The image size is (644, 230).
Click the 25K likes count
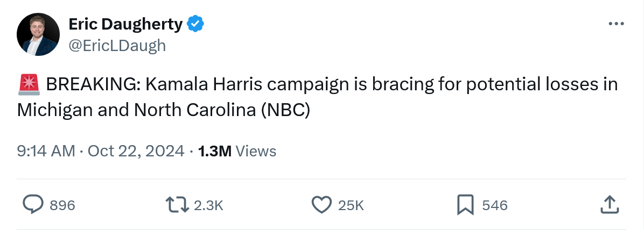click(x=351, y=205)
